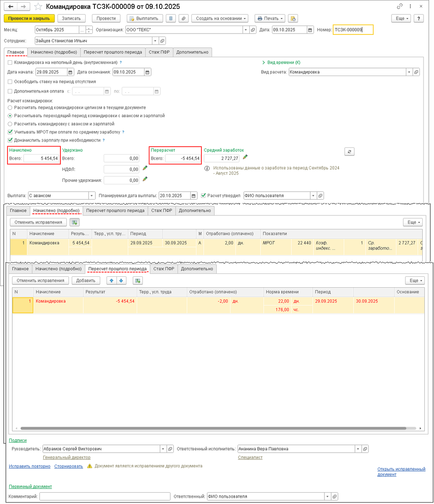Click the Выплатить button
434x504 pixels.
coord(145,18)
